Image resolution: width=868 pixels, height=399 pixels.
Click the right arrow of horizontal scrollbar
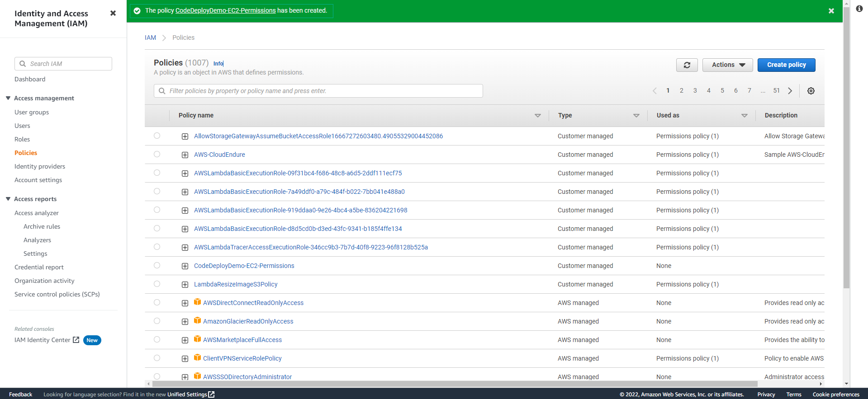821,384
